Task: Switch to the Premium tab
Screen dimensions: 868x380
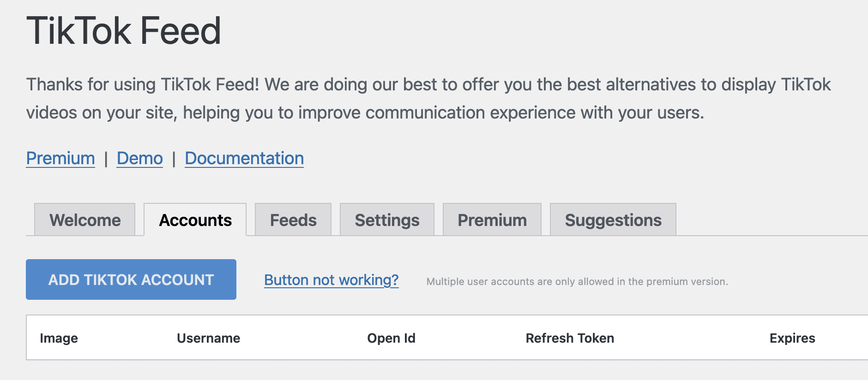Action: 492,220
